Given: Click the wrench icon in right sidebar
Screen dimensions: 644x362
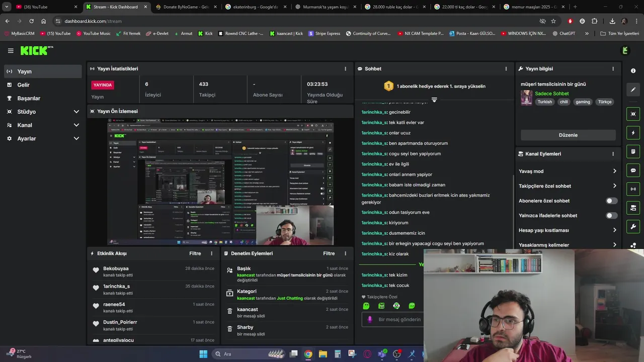Looking at the screenshot, I should pos(633,227).
